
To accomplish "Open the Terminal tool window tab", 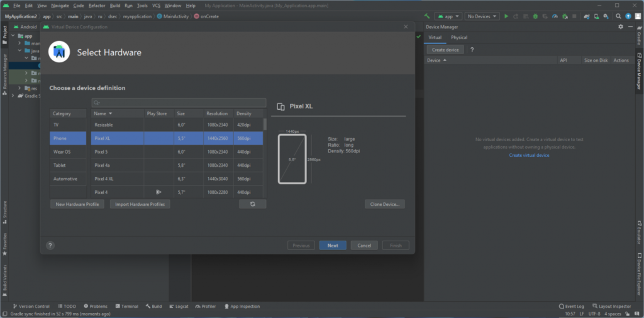I will 127,307.
